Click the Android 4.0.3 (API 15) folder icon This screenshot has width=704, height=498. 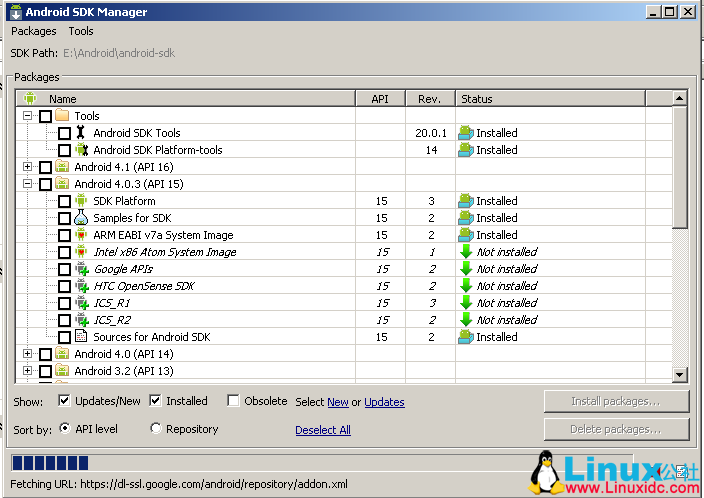point(62,184)
